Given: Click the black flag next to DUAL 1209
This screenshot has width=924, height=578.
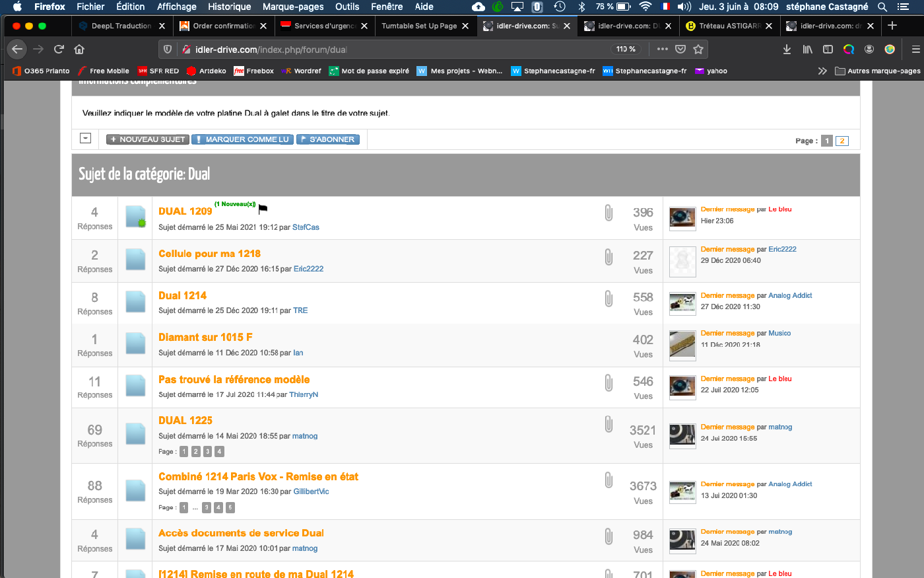Looking at the screenshot, I should pyautogui.click(x=263, y=209).
